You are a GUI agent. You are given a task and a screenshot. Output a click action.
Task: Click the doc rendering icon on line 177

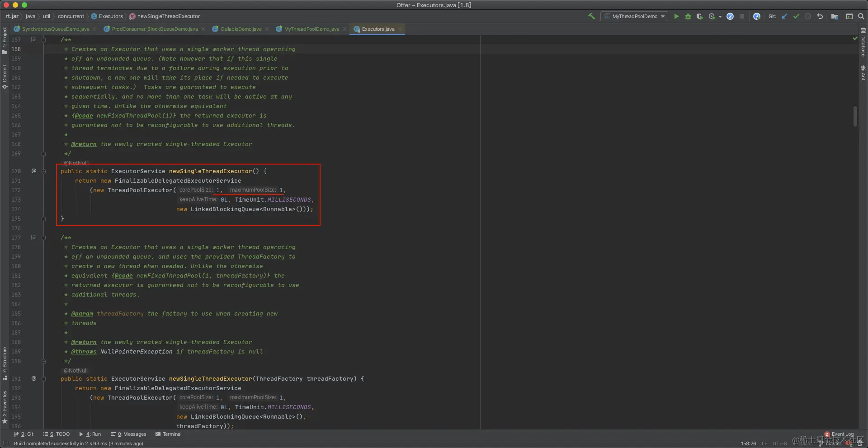pos(33,237)
